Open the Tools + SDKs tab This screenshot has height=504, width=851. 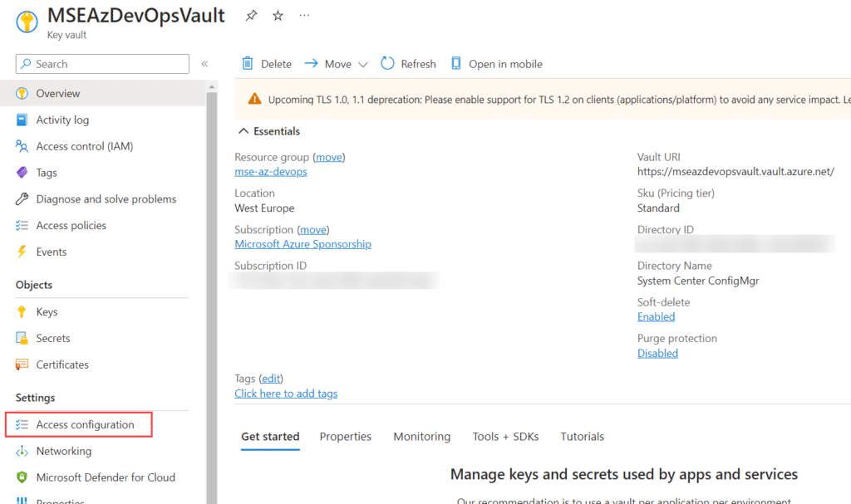506,437
